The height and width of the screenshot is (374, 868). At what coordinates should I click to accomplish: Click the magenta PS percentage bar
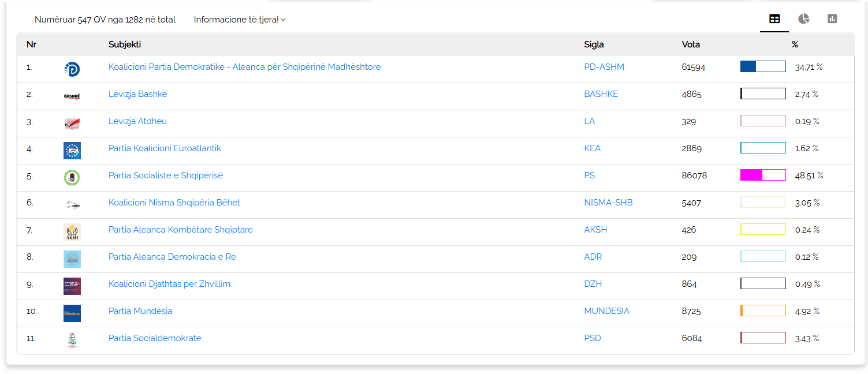[763, 175]
